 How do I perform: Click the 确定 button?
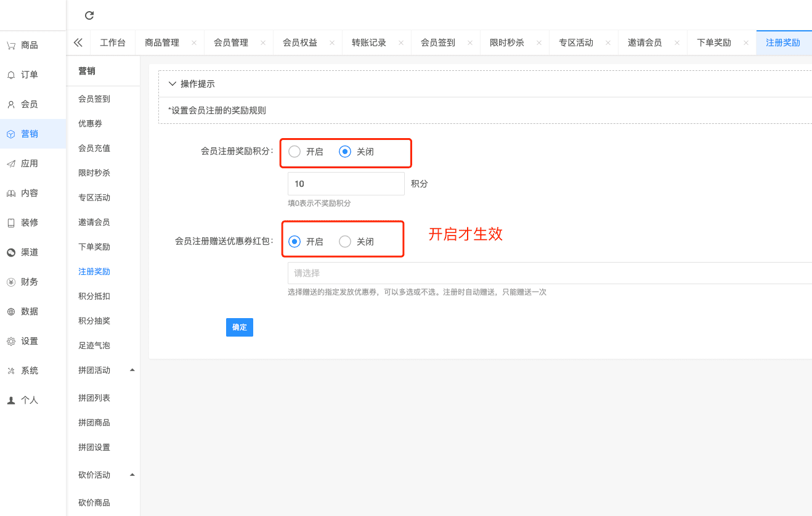point(240,327)
